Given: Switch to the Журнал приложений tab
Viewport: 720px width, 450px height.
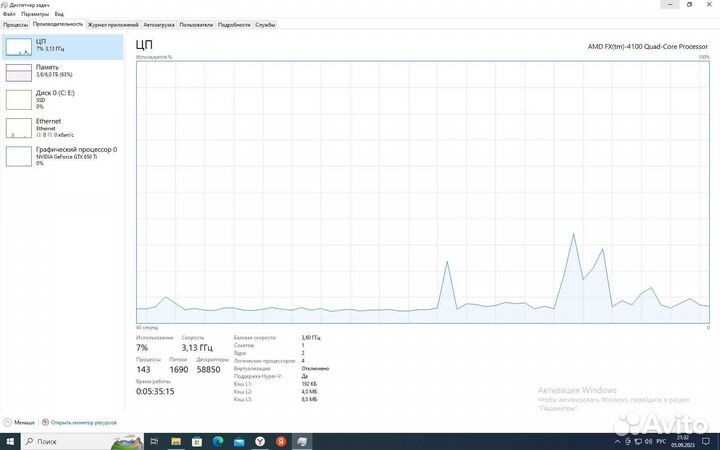Looking at the screenshot, I should [113, 24].
